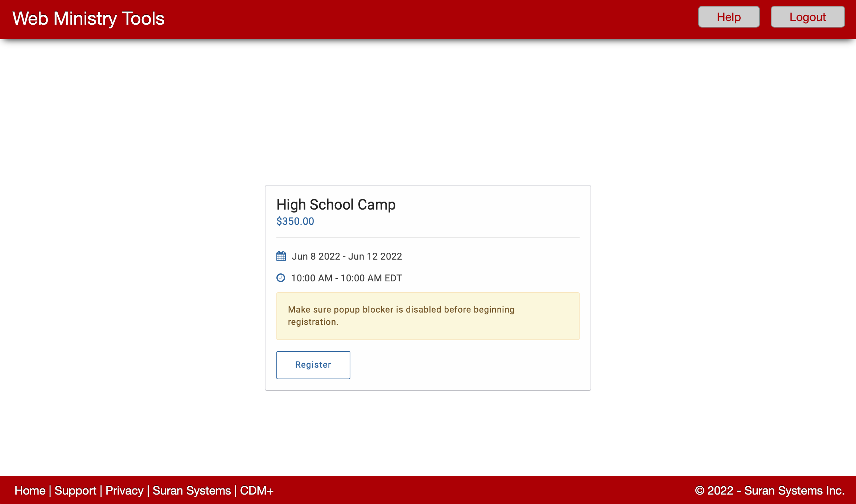This screenshot has height=504, width=856.
Task: Go to Home in the footer
Action: click(x=30, y=491)
